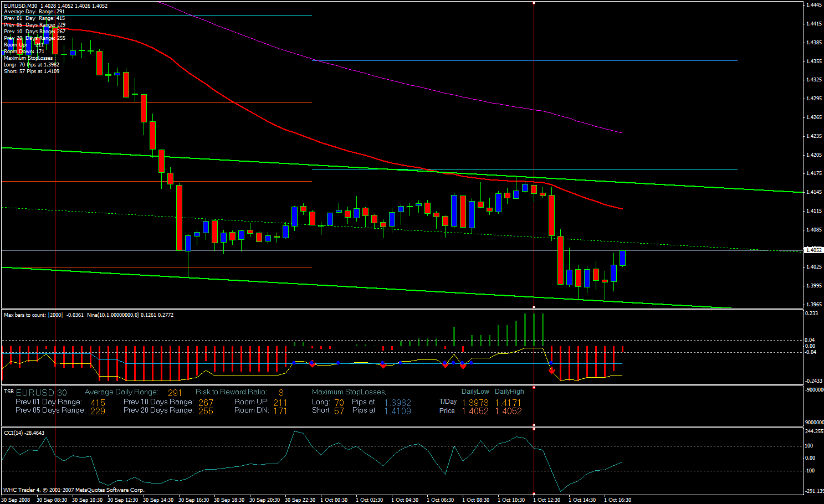
Task: Select the Average Daily Range value 291
Action: 175,393
